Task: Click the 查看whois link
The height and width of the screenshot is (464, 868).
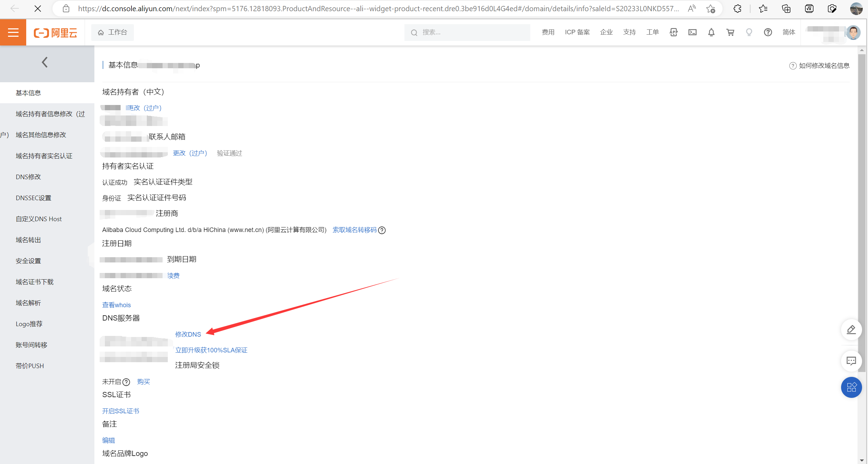Action: [x=116, y=305]
